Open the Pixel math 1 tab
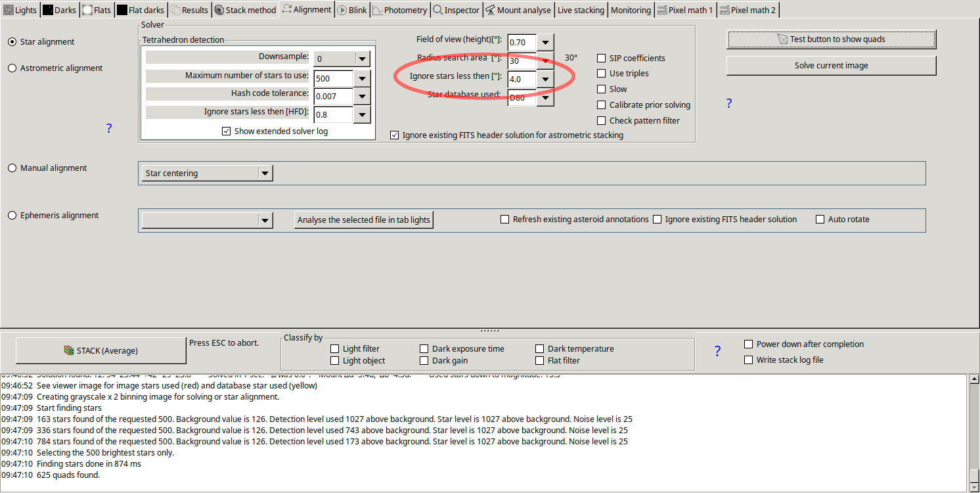980x493 pixels. coord(685,10)
